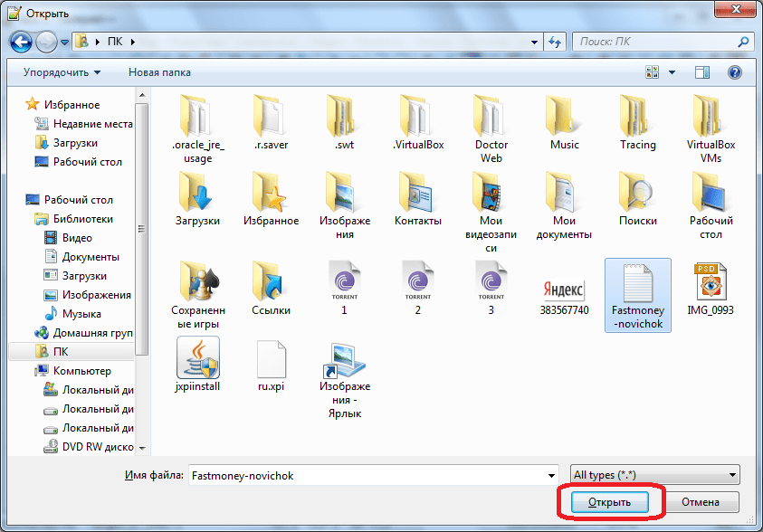This screenshot has width=763, height=532.
Task: Open recent locations dropdown next to Forward
Action: point(65,43)
